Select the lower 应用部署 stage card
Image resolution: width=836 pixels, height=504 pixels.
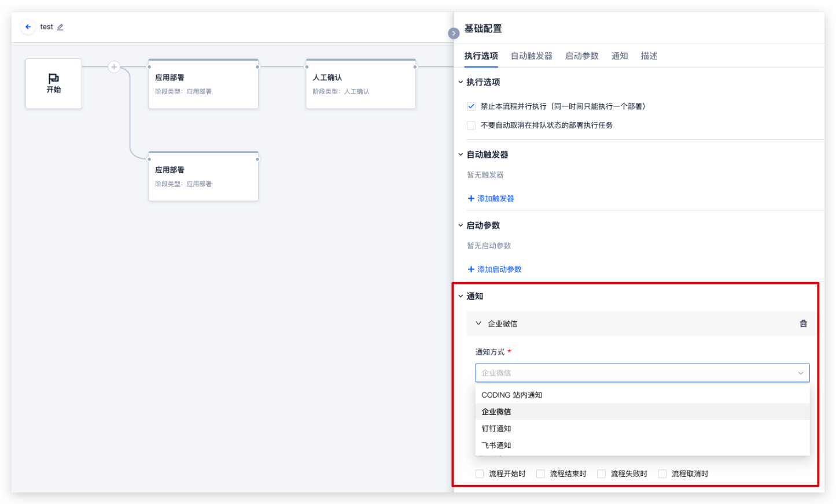click(203, 176)
